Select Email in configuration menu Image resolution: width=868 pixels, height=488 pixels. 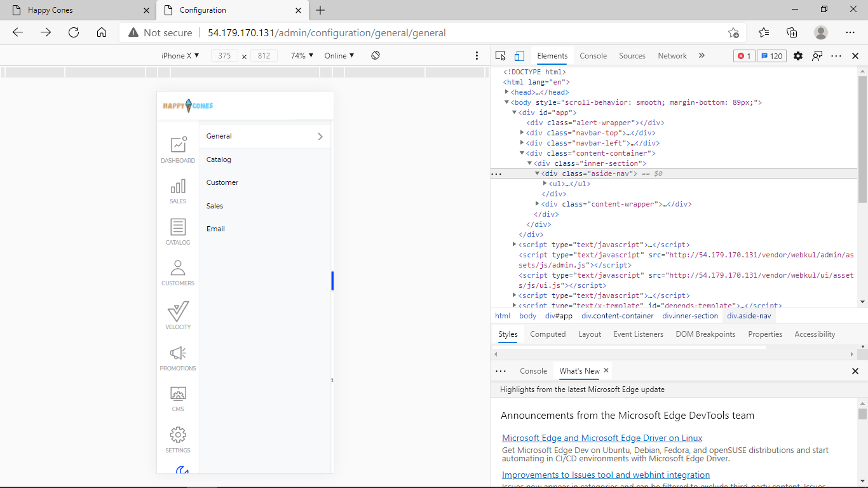(x=215, y=229)
